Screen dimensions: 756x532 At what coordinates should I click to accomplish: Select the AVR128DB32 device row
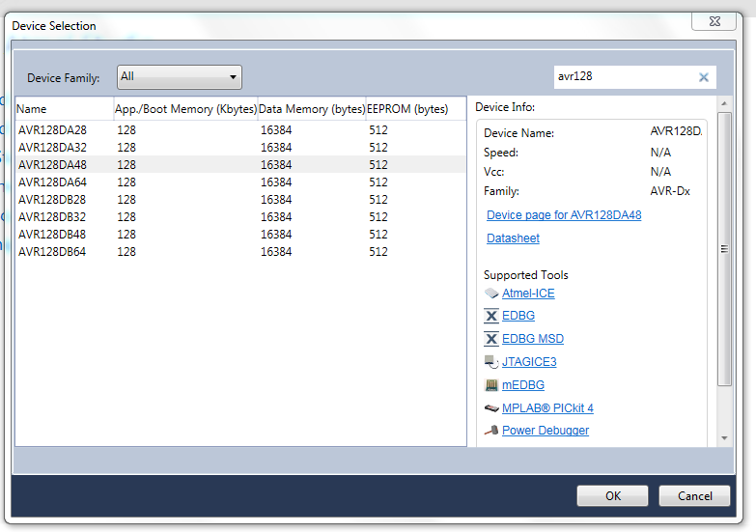click(x=240, y=217)
